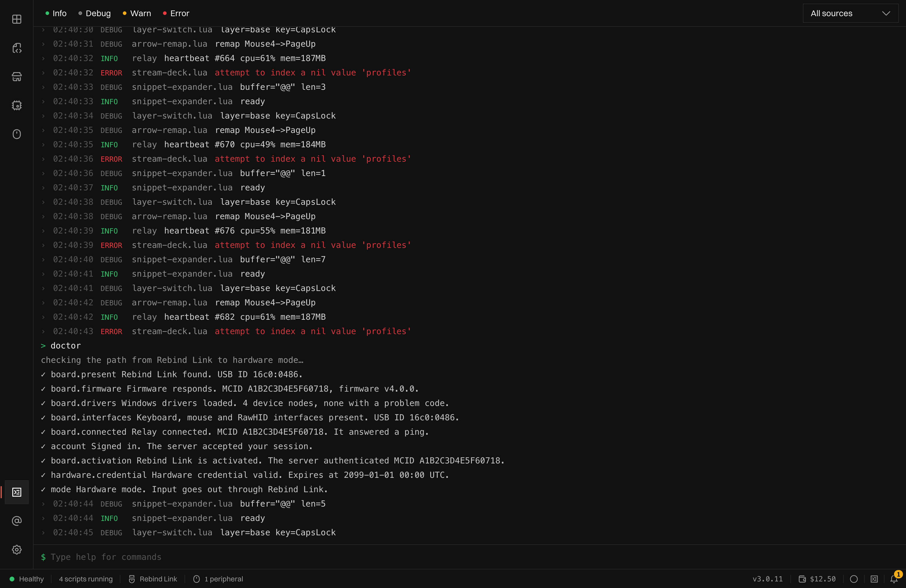Click the Rebind Link status label
The image size is (906, 588).
[x=158, y=579]
